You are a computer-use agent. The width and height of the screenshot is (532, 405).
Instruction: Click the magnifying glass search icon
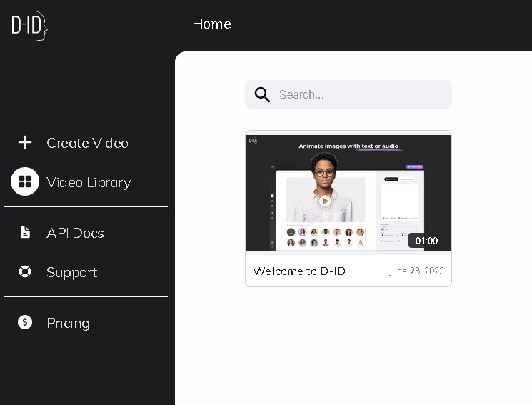(262, 94)
